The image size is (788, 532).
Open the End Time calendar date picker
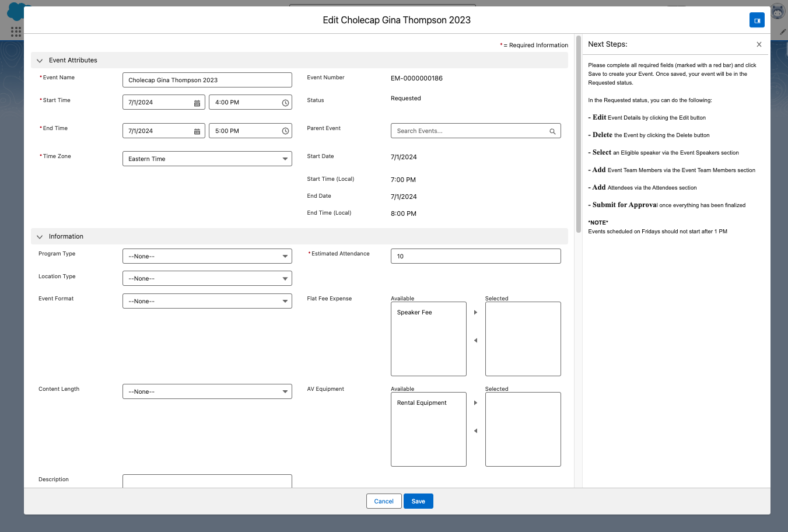coord(197,131)
